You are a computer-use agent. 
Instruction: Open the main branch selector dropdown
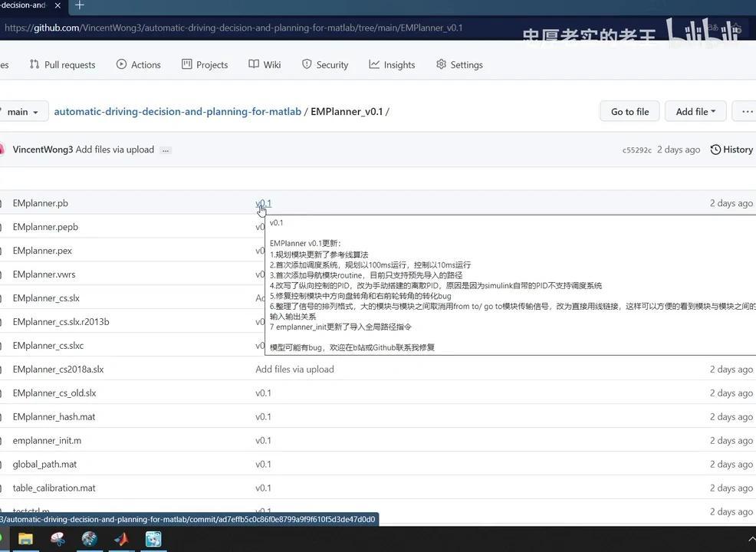tap(21, 111)
